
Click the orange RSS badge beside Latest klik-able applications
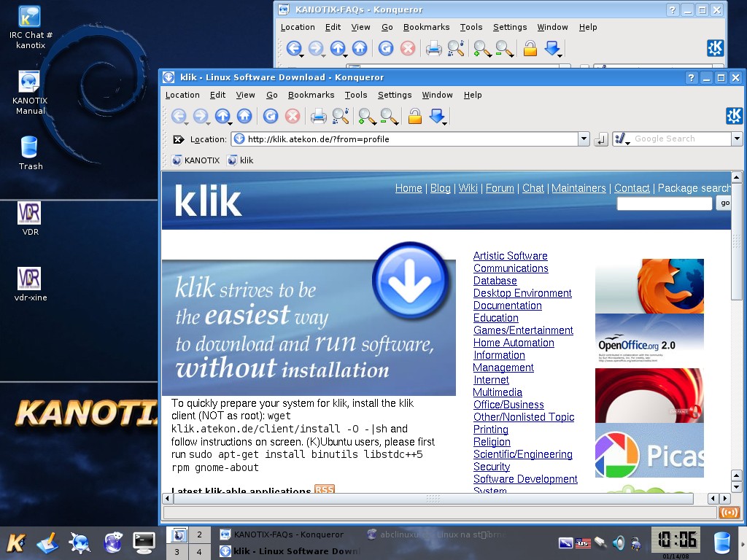[325, 489]
